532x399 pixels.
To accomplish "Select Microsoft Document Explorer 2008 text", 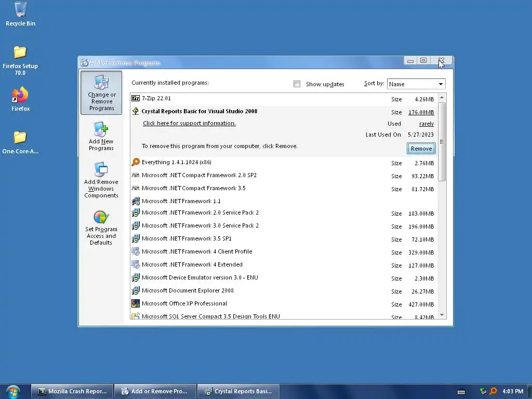I will tap(188, 290).
